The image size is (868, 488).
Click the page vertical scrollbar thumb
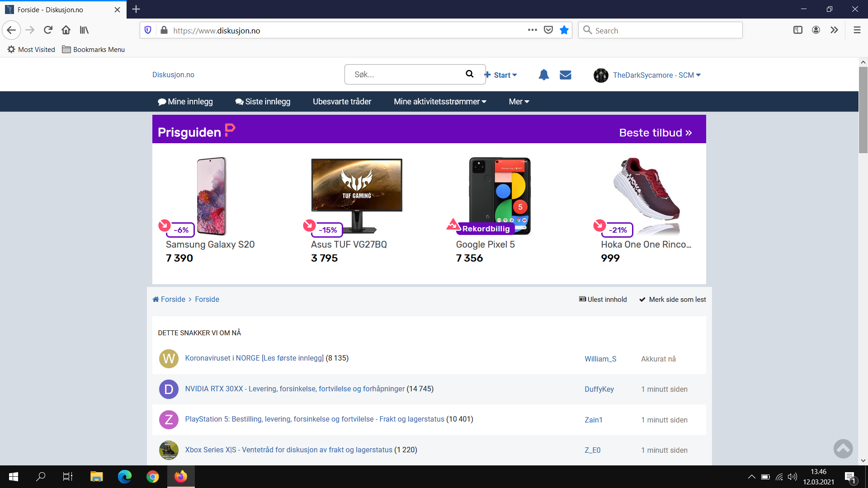863,110
